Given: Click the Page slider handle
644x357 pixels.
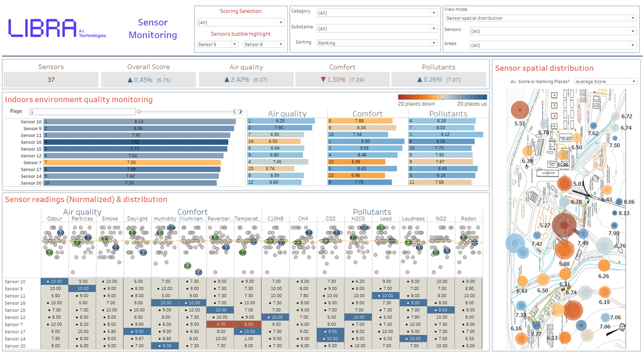Looking at the screenshot, I should point(140,112).
